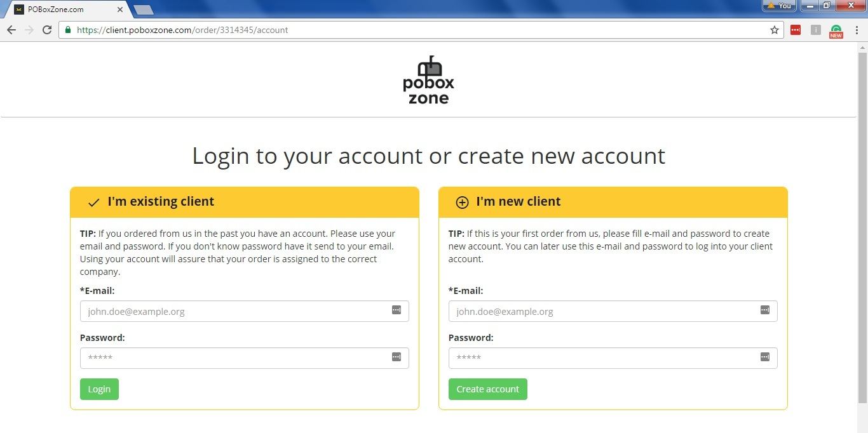
Task: Click the autofill icon in new client Password field
Action: tap(765, 357)
